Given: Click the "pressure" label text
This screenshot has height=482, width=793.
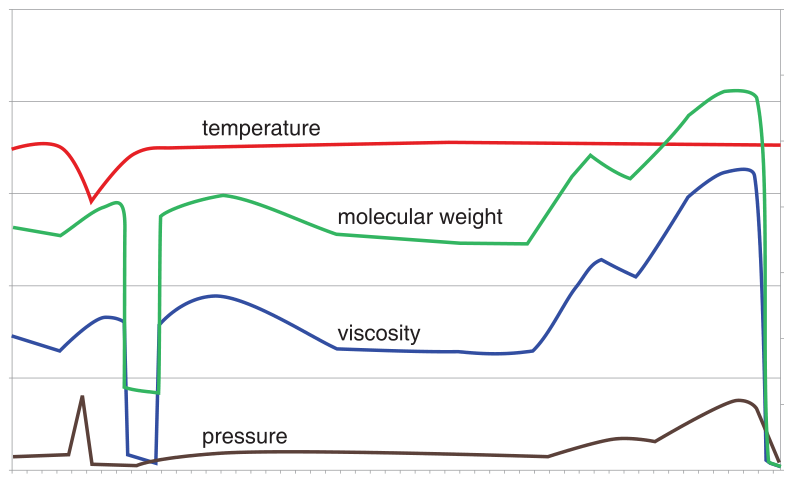Looking at the screenshot, I should pos(244,437).
